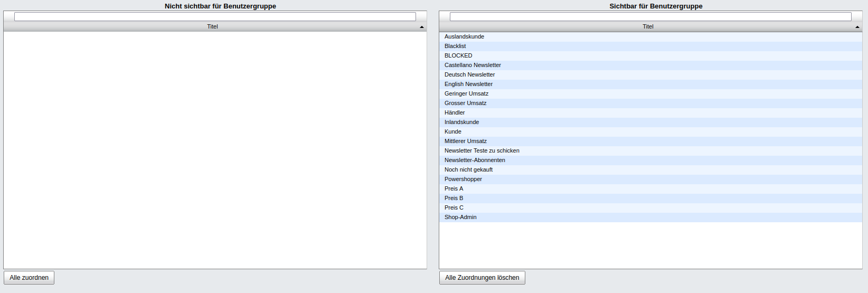The width and height of the screenshot is (868, 293).
Task: Select 'Castellano Newsletter' row
Action: (x=473, y=65)
